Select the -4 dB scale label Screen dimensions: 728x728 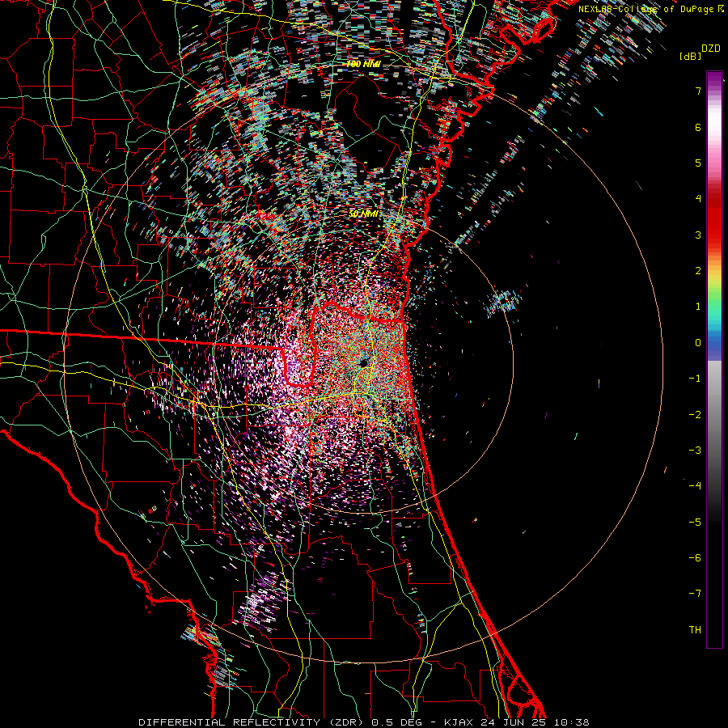(x=695, y=486)
